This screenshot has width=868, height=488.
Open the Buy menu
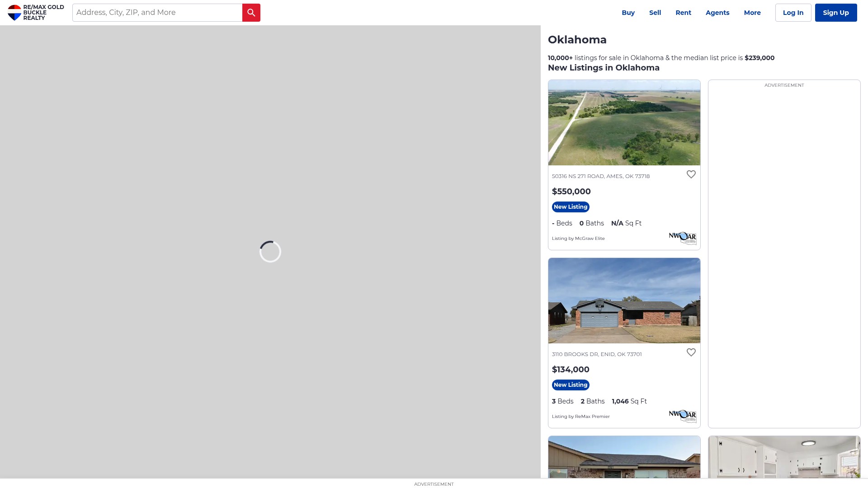click(x=628, y=13)
